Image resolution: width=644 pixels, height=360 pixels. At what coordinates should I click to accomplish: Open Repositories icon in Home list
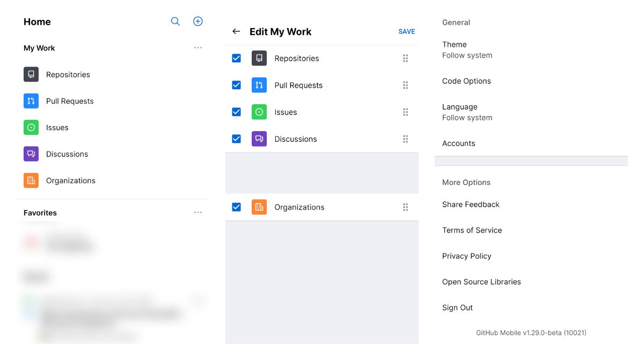point(31,74)
